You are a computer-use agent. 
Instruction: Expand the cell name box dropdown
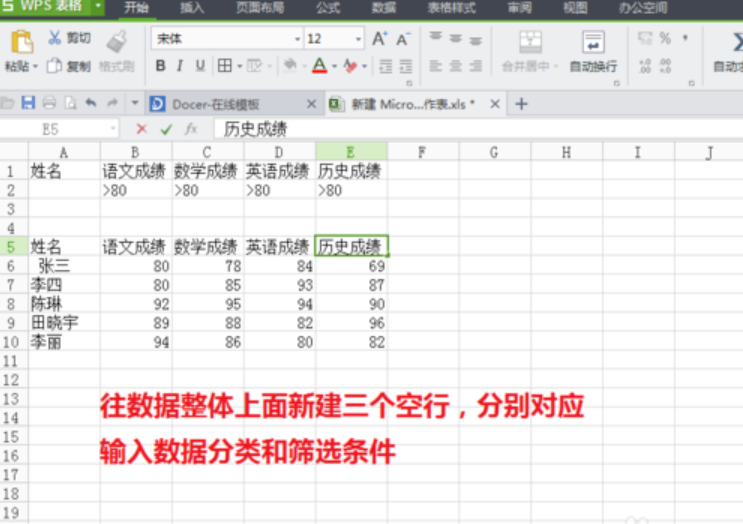tap(115, 129)
